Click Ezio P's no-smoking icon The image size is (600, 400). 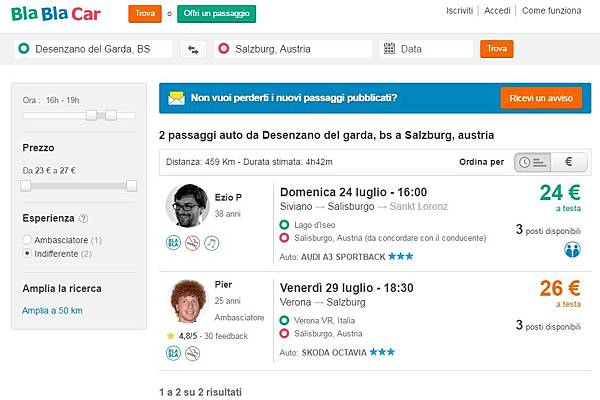tap(191, 243)
